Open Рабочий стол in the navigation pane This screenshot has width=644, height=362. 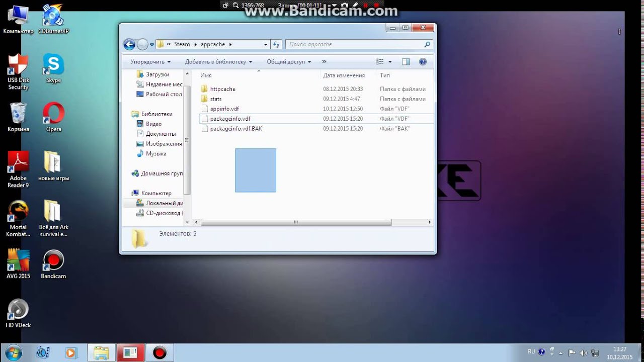point(159,94)
